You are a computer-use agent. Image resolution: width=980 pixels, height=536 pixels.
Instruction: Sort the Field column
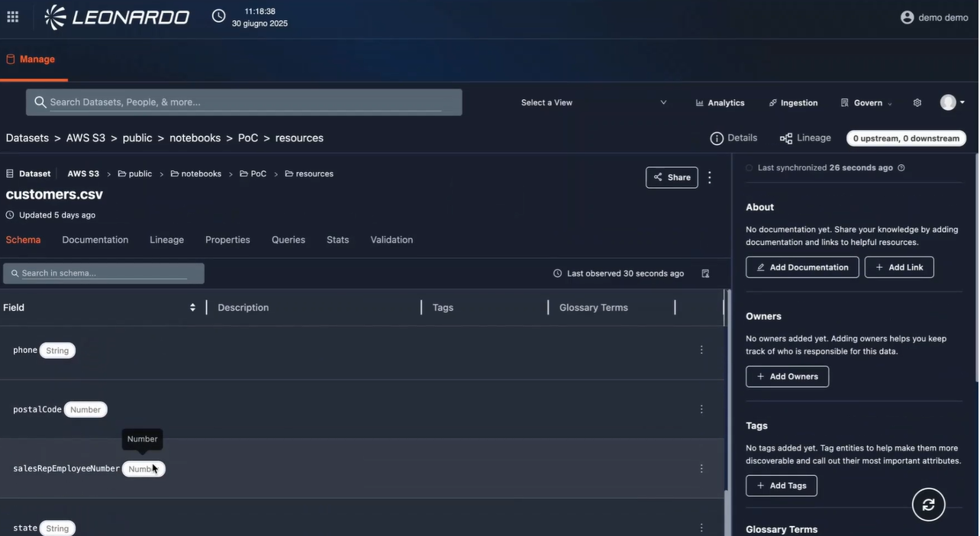click(192, 308)
